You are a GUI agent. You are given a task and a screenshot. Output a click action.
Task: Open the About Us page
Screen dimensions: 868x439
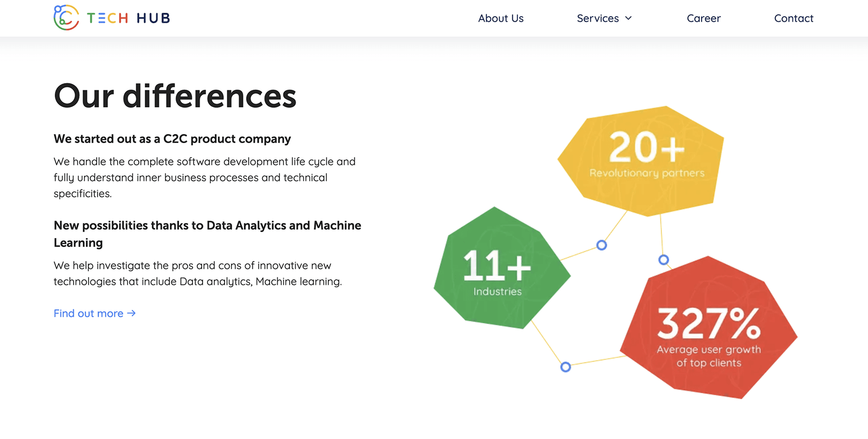click(500, 19)
